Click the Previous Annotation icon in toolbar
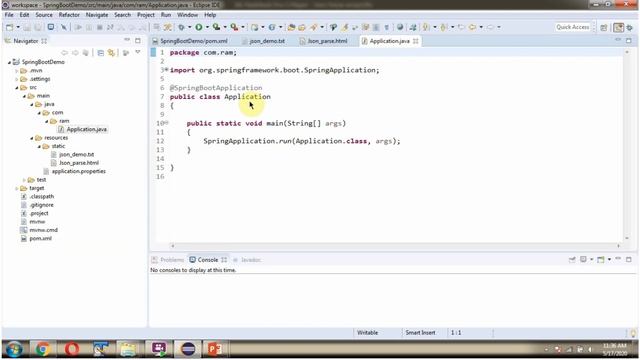640x360 pixels. (444, 27)
